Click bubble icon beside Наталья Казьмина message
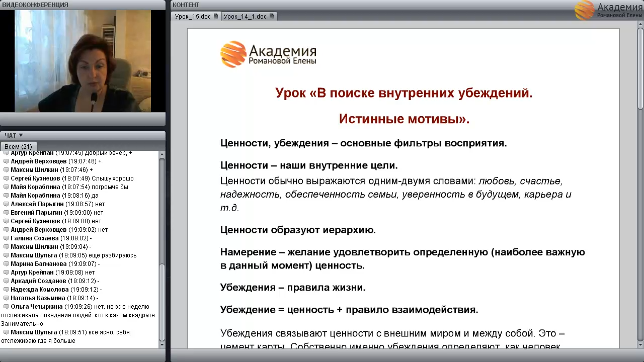The width and height of the screenshot is (644, 362). 7,298
